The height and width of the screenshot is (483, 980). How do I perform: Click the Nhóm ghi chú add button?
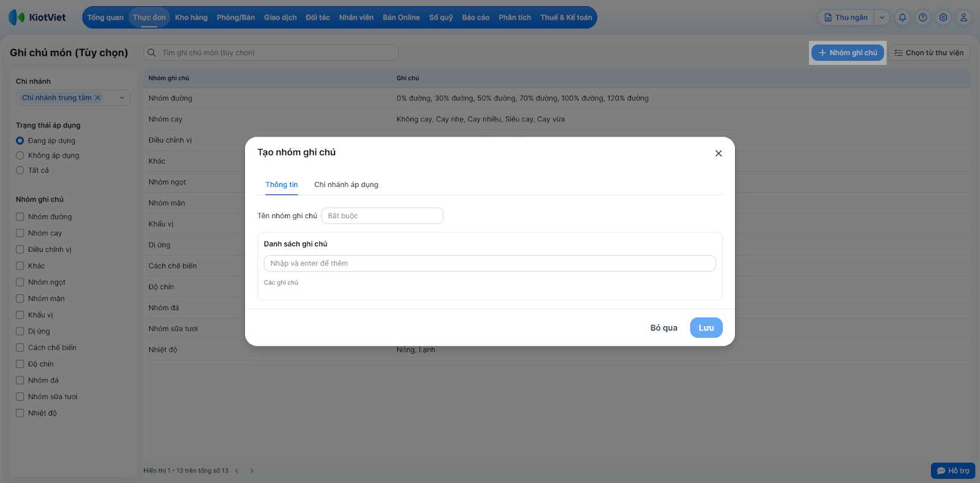tap(848, 53)
